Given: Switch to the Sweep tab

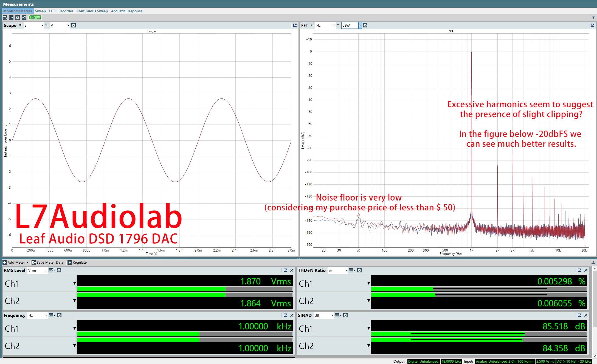Looking at the screenshot, I should click(x=40, y=11).
